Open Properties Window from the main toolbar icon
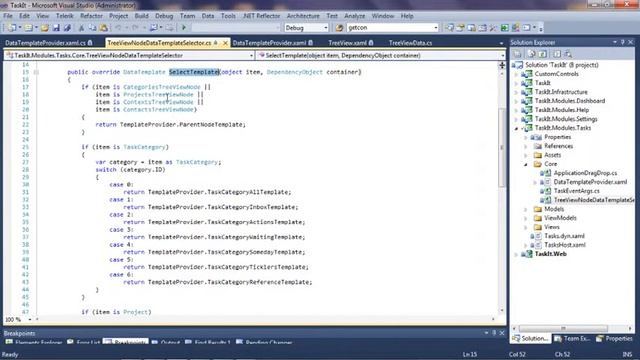The image size is (640, 360). pos(460,28)
